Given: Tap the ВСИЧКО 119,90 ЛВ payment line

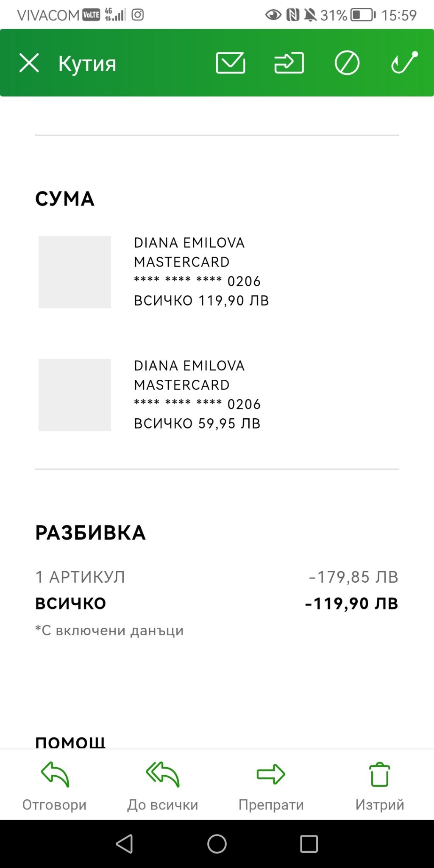Looking at the screenshot, I should (201, 300).
